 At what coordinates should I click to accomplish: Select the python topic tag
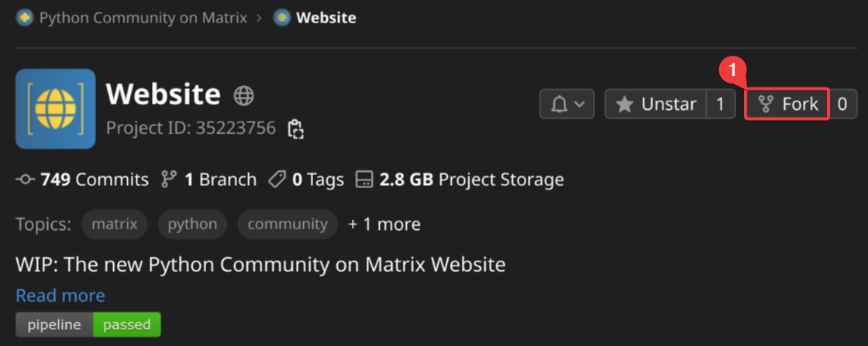(x=192, y=224)
